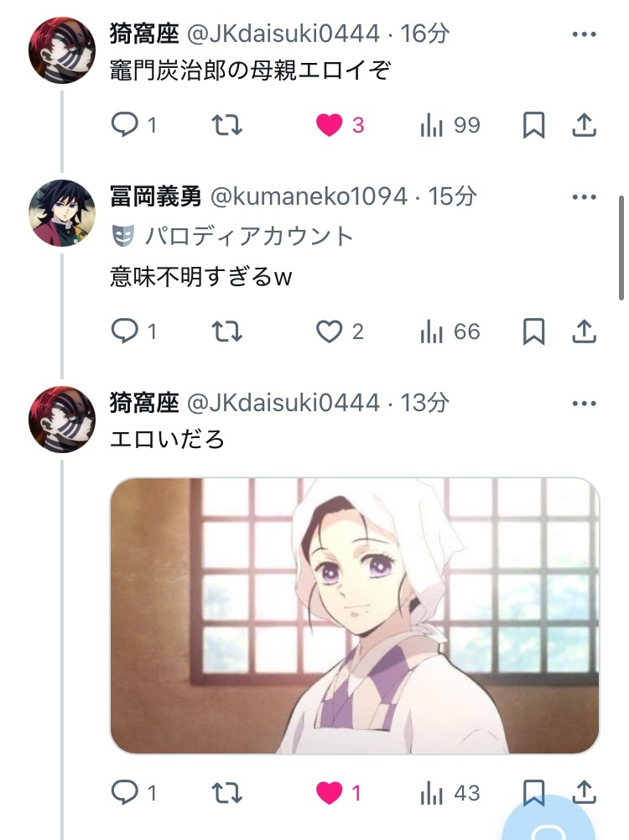Repost the first tweet from 16分 ago
Viewport: 629px width, 840px height.
click(227, 125)
